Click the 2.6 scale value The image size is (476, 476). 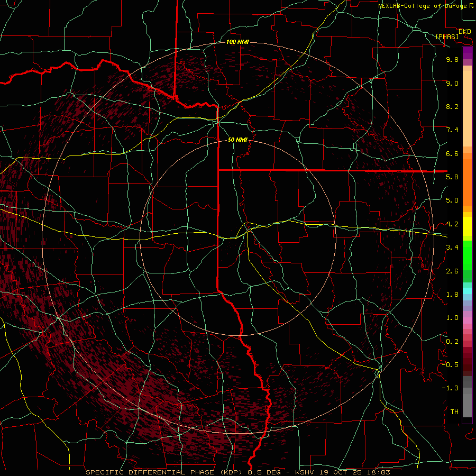[x=452, y=271]
